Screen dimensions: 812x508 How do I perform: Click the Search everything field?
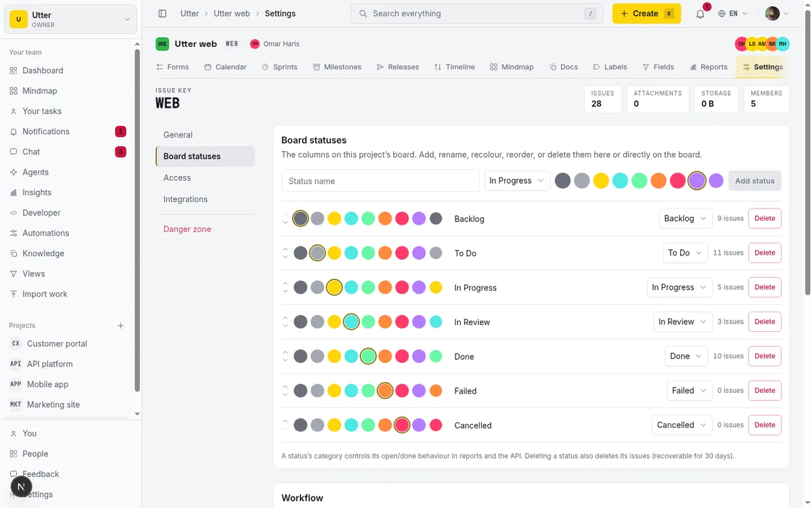476,14
